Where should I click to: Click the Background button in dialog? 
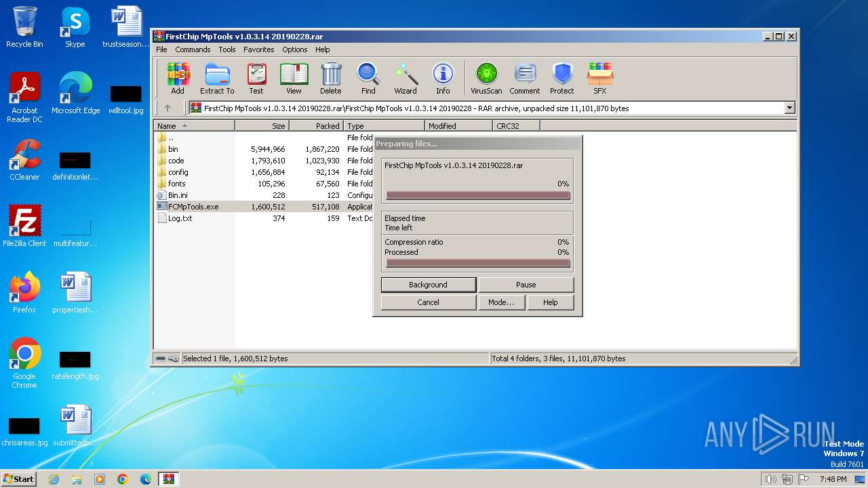(x=428, y=285)
